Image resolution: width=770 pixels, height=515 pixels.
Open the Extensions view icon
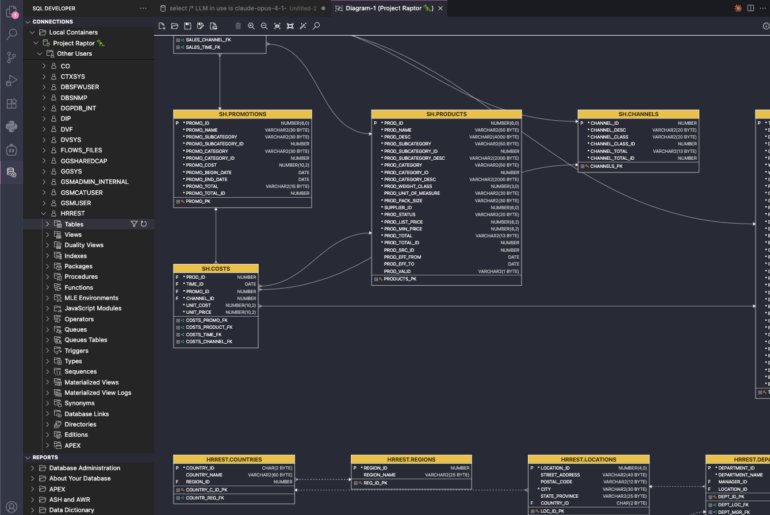(x=12, y=103)
